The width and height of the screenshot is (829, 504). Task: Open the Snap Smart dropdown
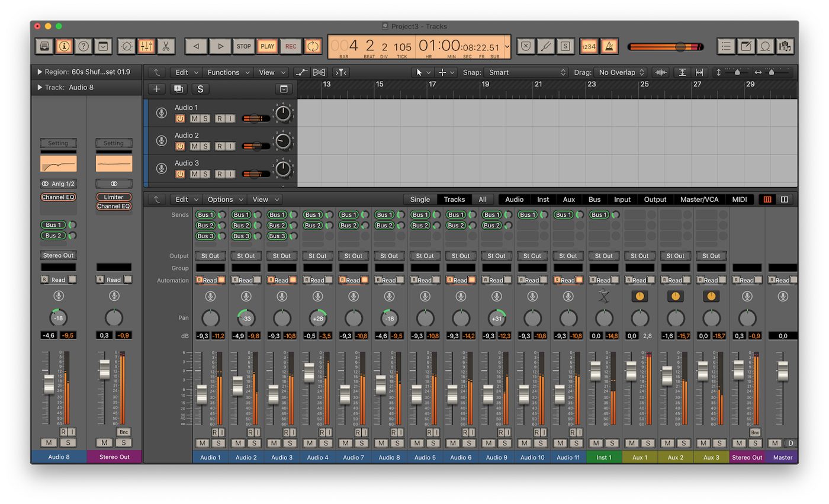click(525, 72)
